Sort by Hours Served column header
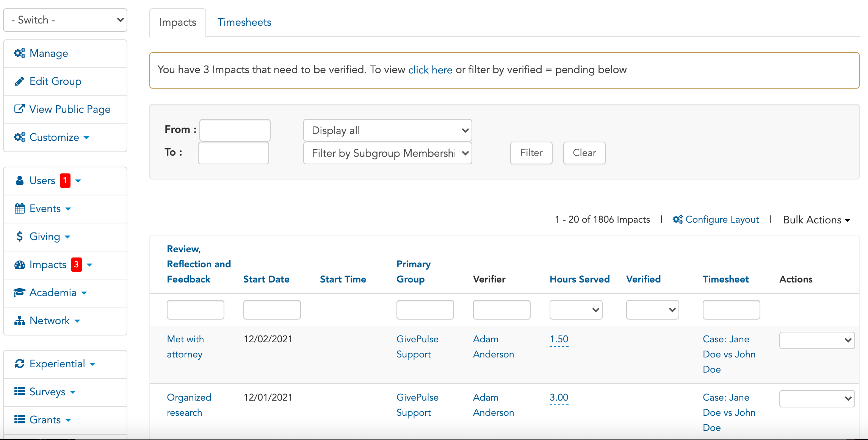Image resolution: width=868 pixels, height=440 pixels. 580,279
